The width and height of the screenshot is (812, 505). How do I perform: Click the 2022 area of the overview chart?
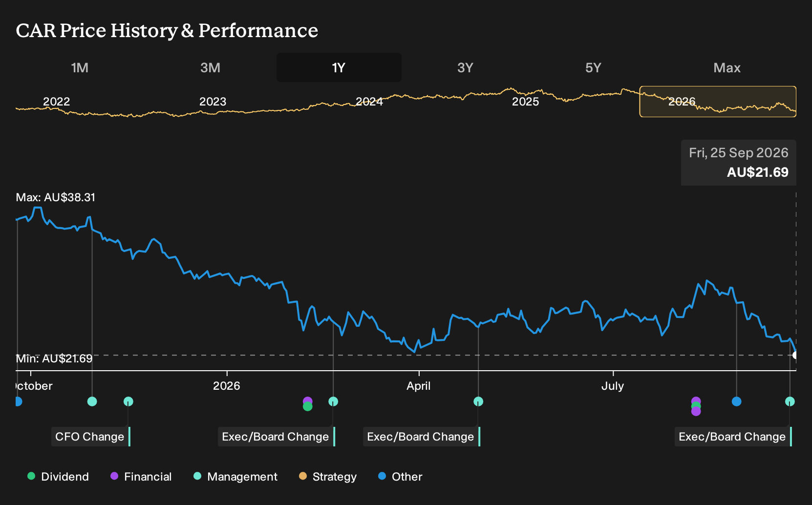click(57, 102)
